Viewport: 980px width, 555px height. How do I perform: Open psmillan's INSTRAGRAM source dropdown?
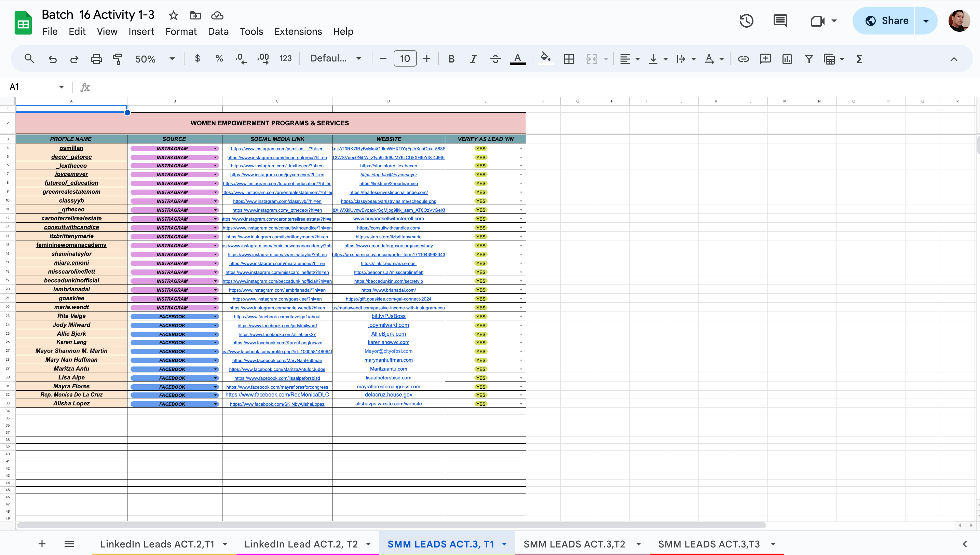tap(216, 149)
